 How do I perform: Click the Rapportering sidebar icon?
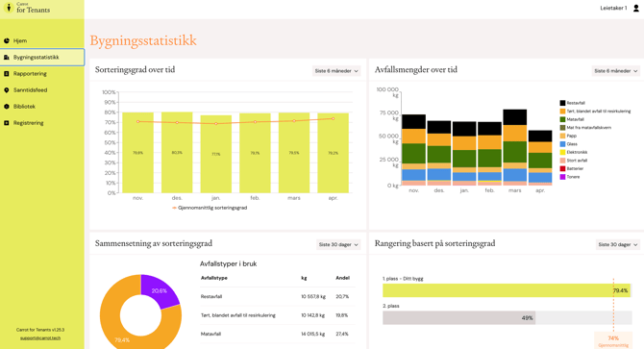point(7,73)
